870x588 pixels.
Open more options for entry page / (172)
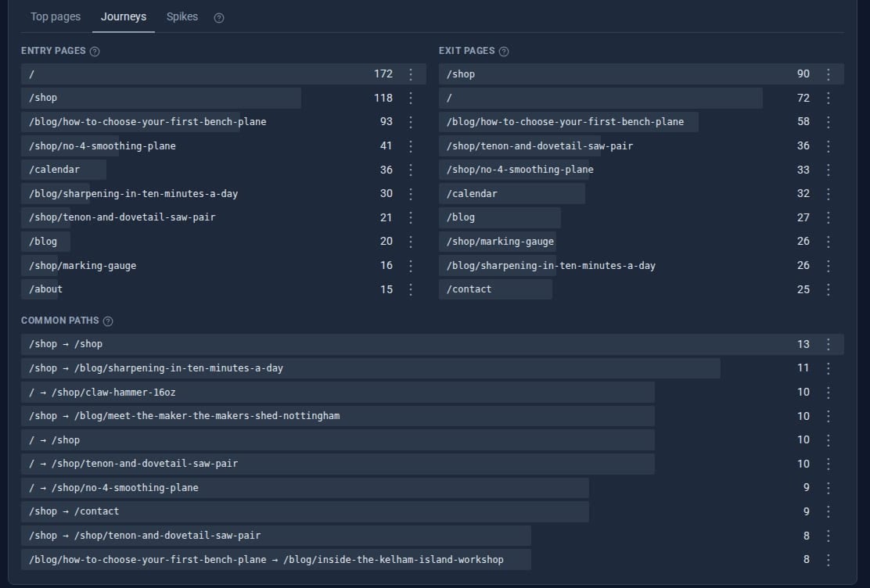[x=411, y=73]
